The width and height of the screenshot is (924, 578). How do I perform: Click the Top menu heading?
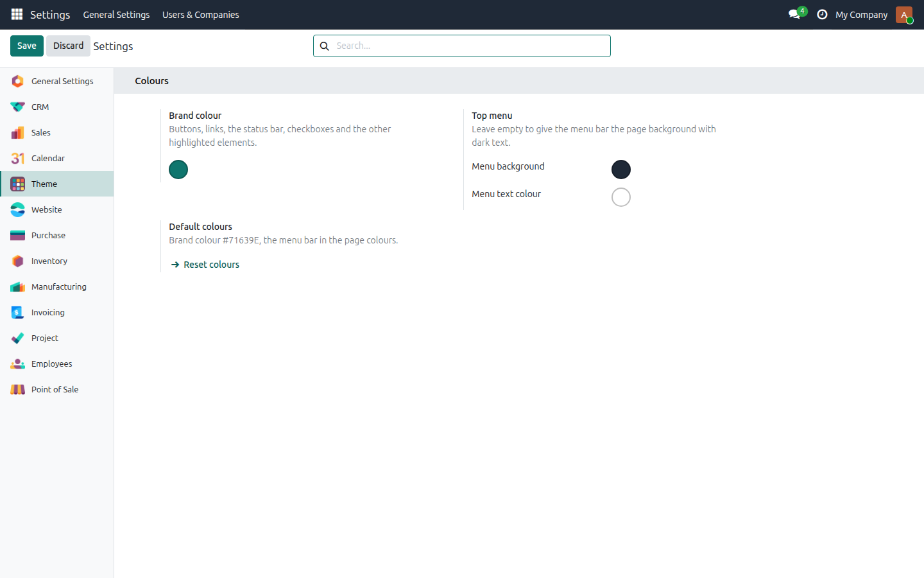point(492,116)
